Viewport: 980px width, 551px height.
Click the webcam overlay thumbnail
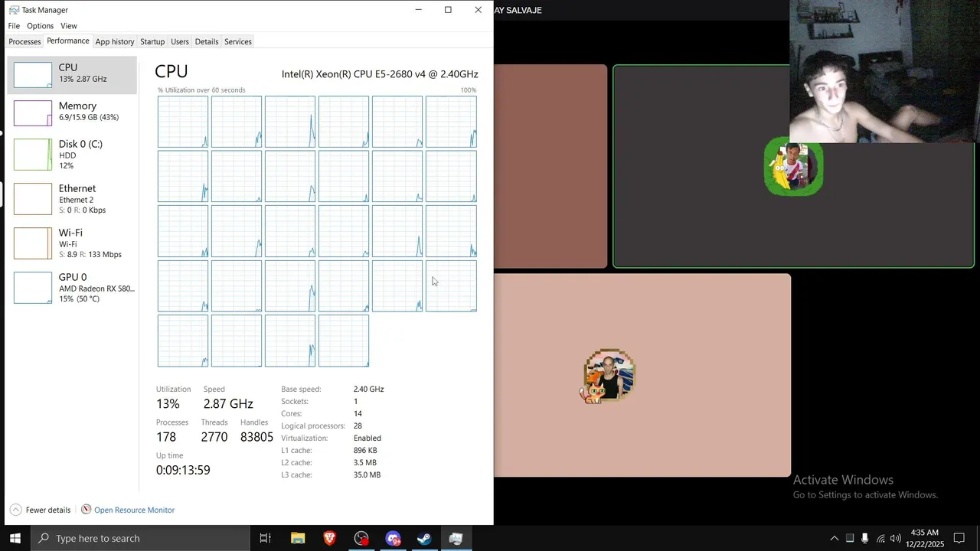click(x=884, y=71)
